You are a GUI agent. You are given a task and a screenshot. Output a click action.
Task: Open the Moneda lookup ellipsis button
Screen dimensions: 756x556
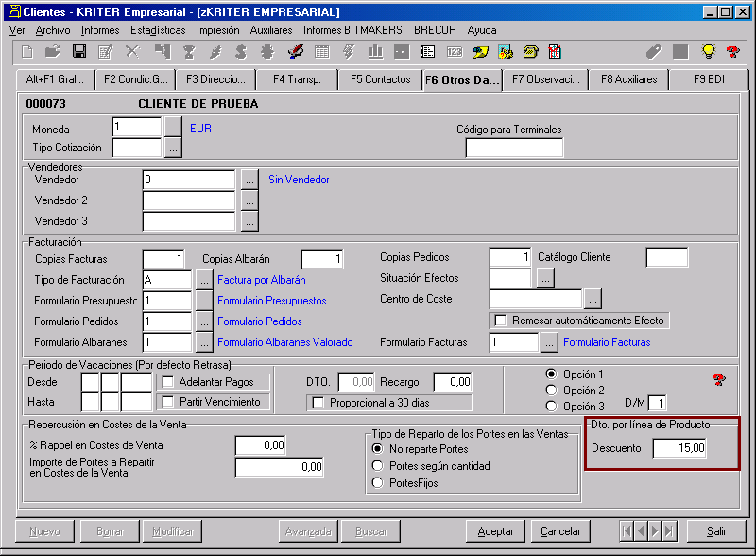(x=173, y=128)
